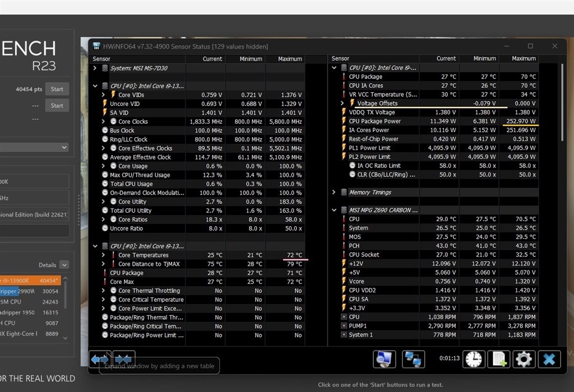The height and width of the screenshot is (392, 574).
Task: Collapse the MSI MPG Z690 CARBON group
Action: tap(334, 210)
